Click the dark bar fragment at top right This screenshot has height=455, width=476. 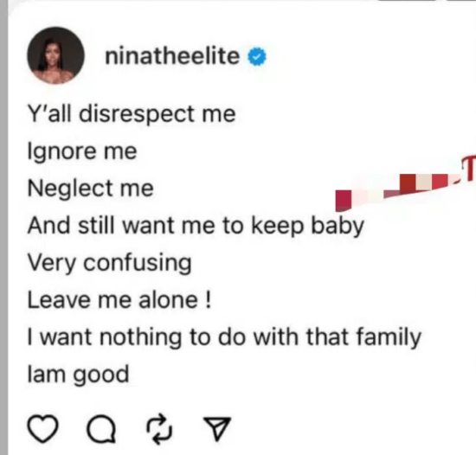pos(407,1)
